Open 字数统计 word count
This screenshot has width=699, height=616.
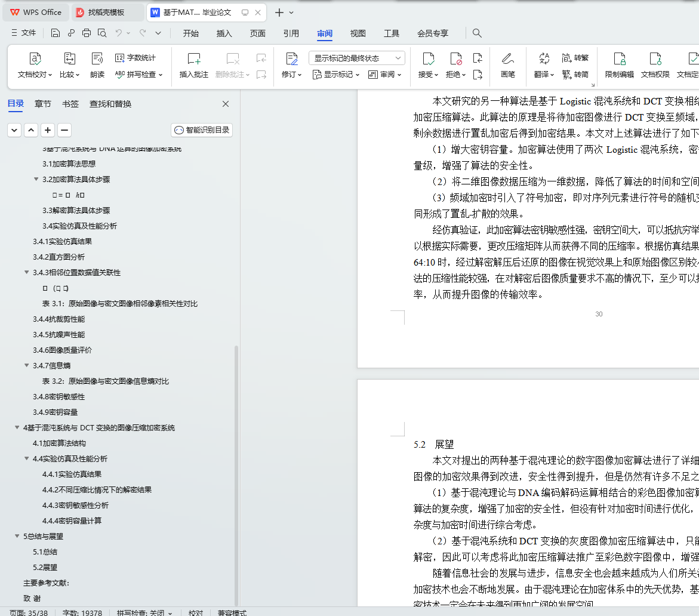(136, 58)
